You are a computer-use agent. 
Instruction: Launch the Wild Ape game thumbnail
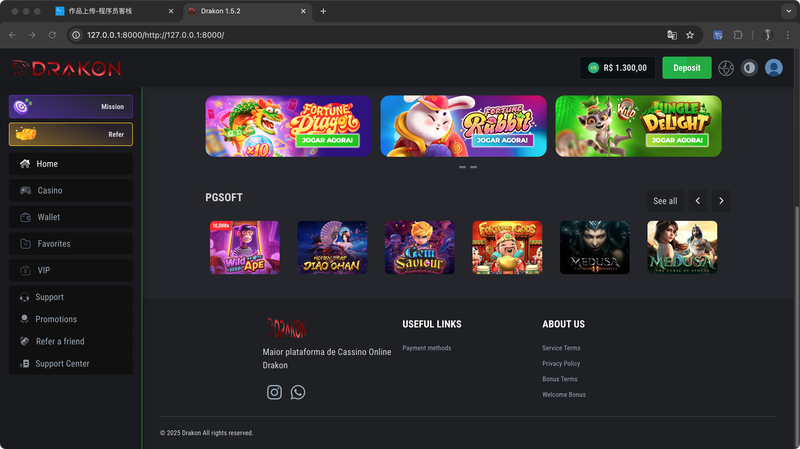[x=245, y=247]
